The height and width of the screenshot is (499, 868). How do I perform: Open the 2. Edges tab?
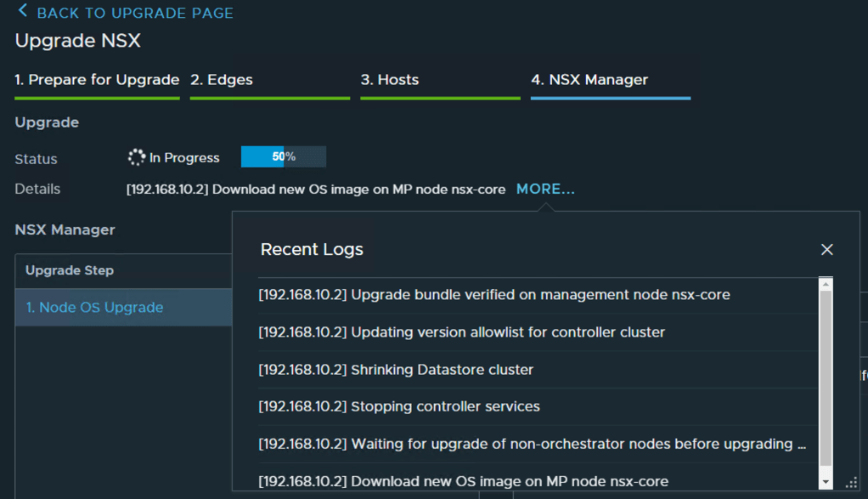click(x=222, y=80)
